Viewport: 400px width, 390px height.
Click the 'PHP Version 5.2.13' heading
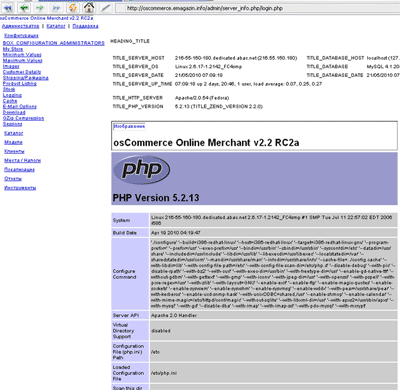[156, 198]
